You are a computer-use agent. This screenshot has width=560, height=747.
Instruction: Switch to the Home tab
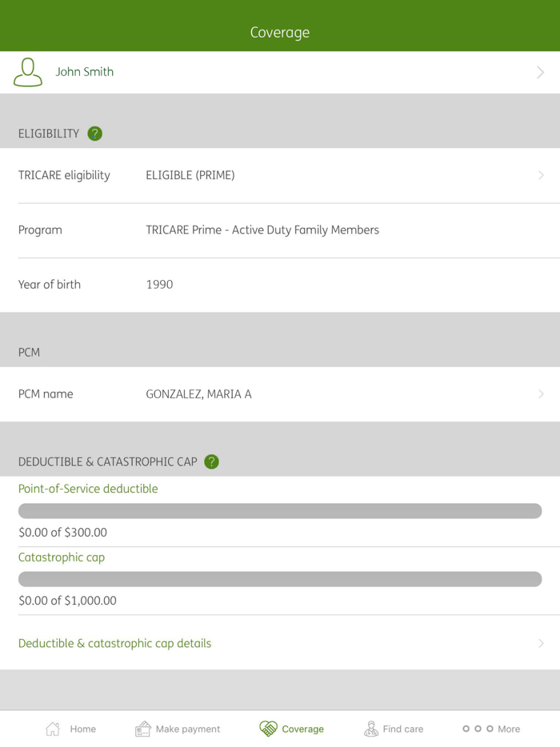click(70, 729)
